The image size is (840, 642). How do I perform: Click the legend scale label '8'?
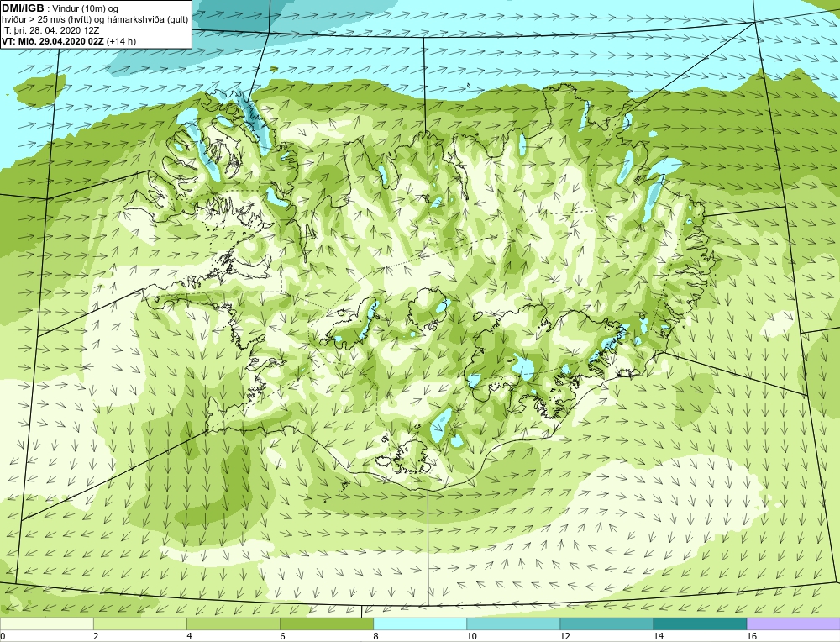coord(375,636)
